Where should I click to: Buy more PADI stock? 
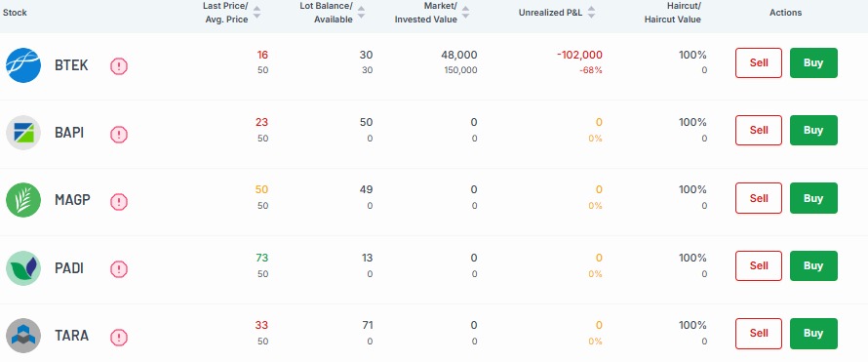pyautogui.click(x=813, y=265)
